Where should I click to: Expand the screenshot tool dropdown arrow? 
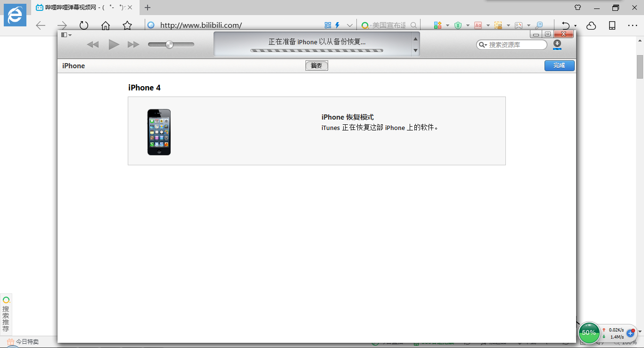point(508,25)
